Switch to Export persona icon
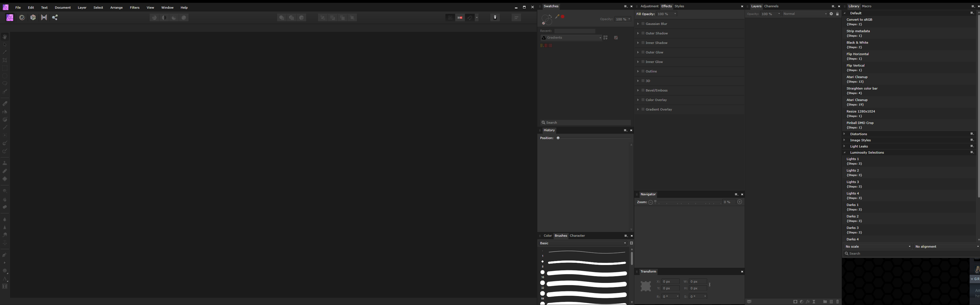This screenshot has height=305, width=980. coord(55,17)
